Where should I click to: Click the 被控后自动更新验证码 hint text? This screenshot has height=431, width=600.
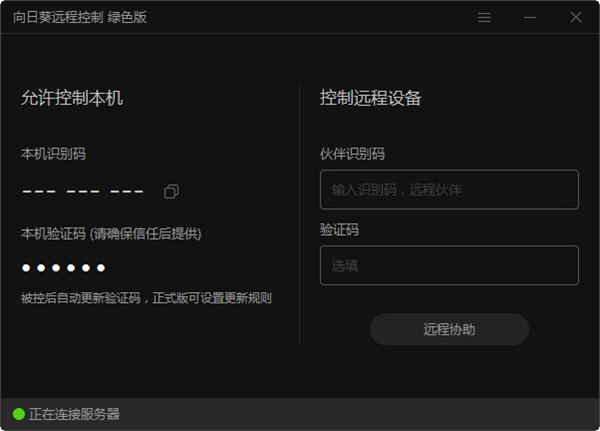pos(146,298)
